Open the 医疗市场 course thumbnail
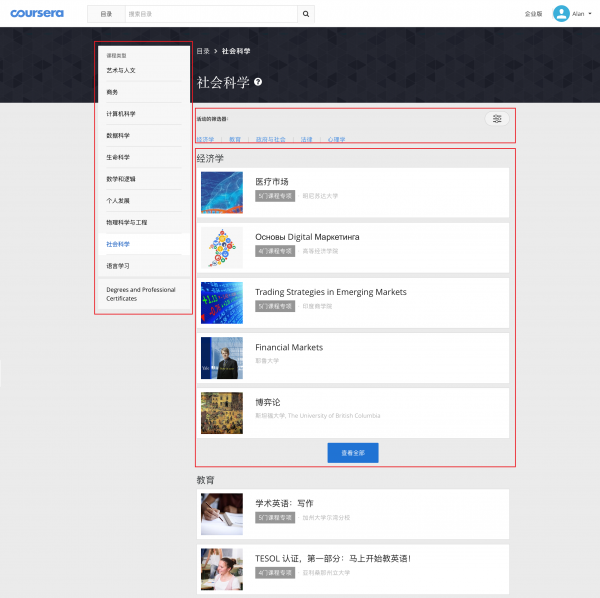Viewport: 600px width, 598px height. tap(222, 192)
